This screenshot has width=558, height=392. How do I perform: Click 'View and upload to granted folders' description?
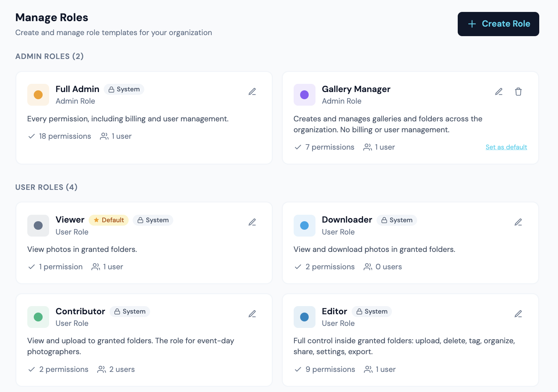click(x=131, y=346)
